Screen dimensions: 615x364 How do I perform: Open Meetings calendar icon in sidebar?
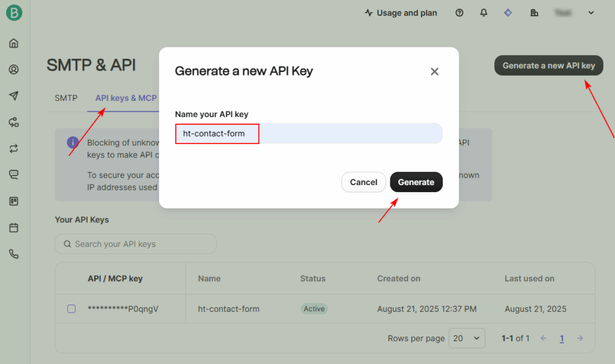14,228
